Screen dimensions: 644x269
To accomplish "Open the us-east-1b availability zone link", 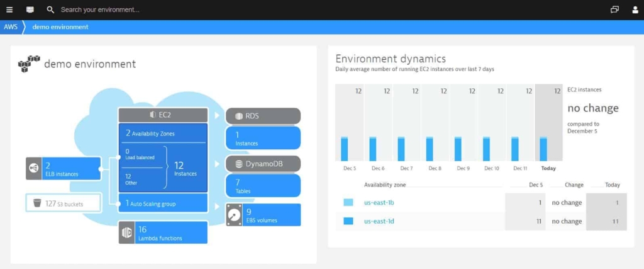I will [379, 202].
